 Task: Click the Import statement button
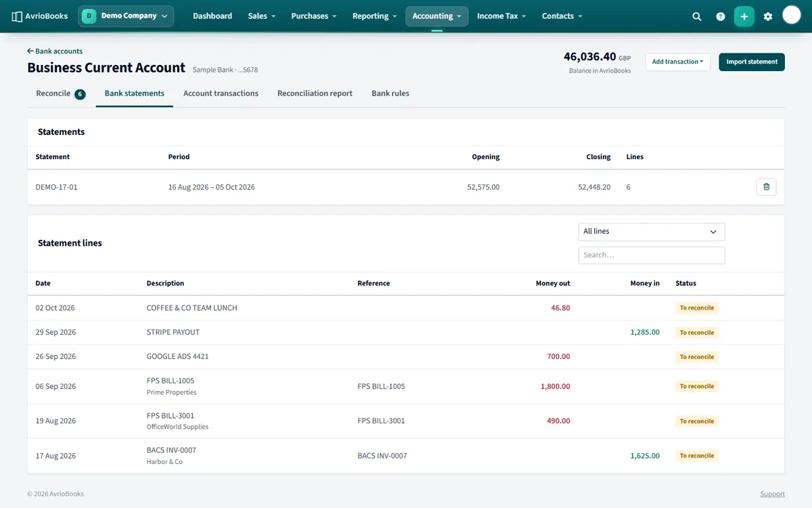[x=752, y=62]
